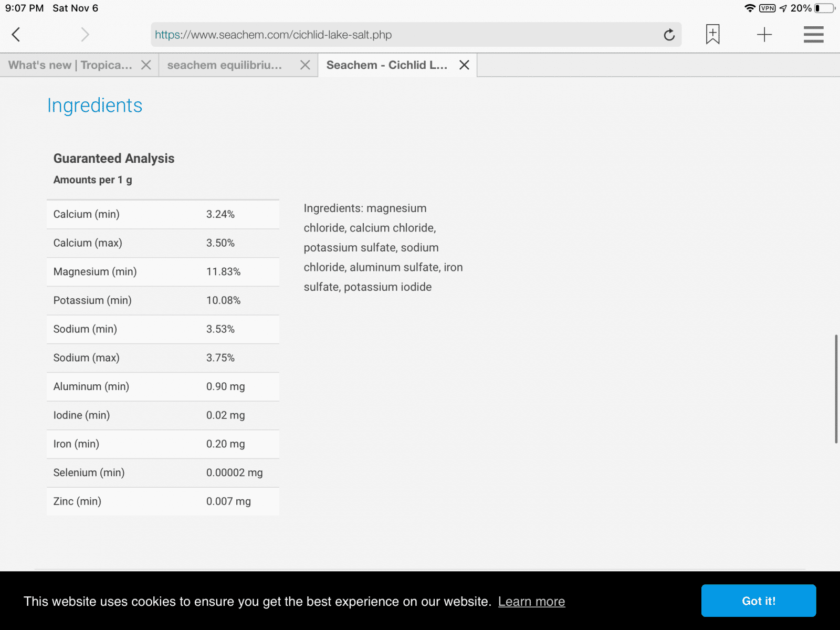The image size is (840, 630).
Task: Click the 'Aluminum (min)' row label
Action: click(x=91, y=386)
